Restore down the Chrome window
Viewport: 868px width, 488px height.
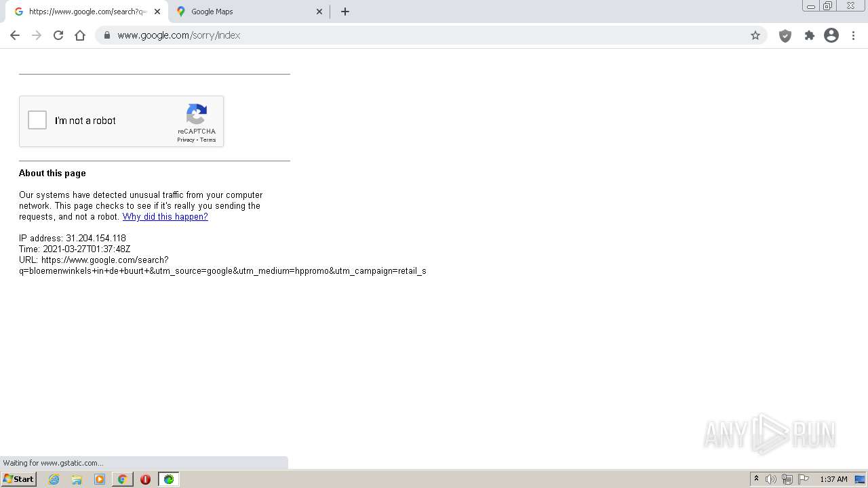coord(828,6)
